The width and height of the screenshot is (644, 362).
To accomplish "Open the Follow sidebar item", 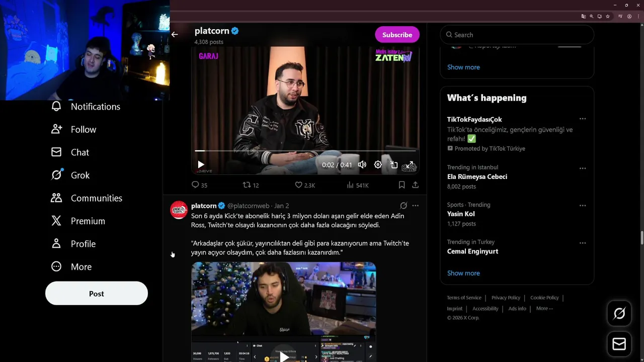I will pos(73,129).
